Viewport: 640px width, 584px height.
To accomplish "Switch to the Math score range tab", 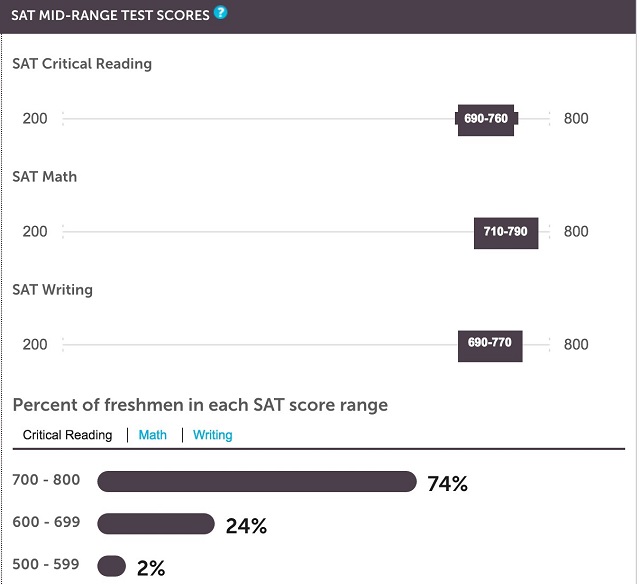I will (153, 435).
